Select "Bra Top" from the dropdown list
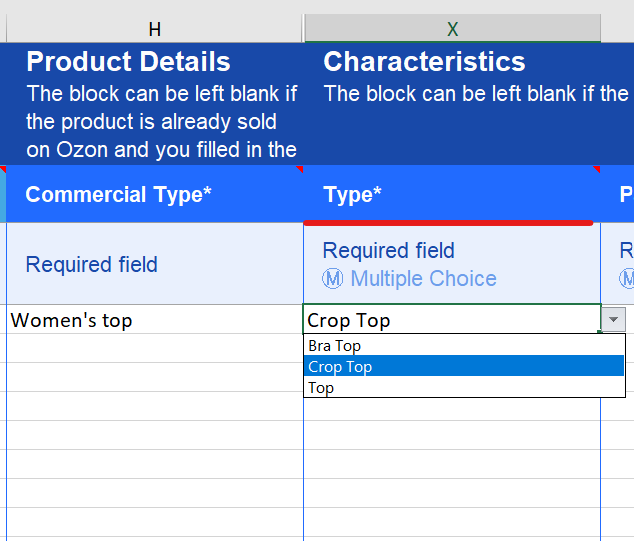634x541 pixels. (x=335, y=346)
